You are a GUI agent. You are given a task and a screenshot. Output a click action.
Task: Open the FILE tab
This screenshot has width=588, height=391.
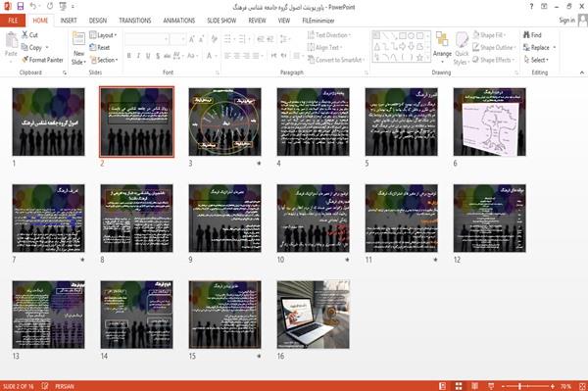(13, 21)
